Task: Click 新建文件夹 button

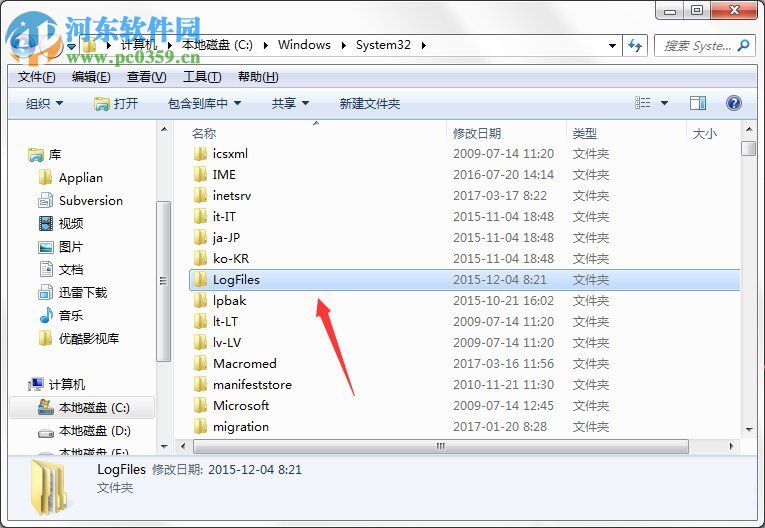Action: tap(370, 103)
